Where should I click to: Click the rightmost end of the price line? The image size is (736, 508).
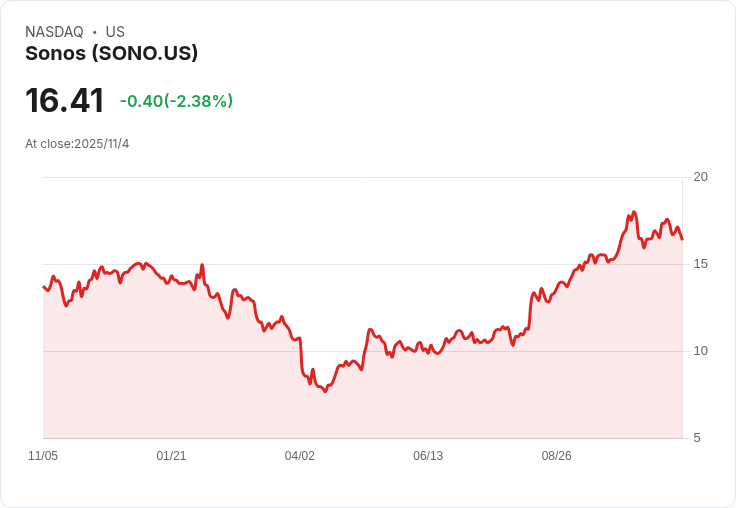click(x=682, y=239)
